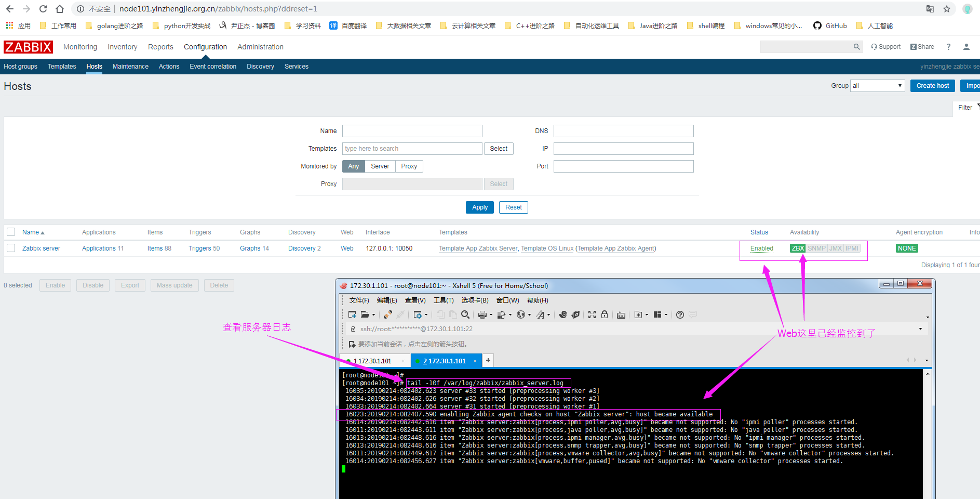Click the Print icon in Xshell toolbar

click(x=482, y=314)
